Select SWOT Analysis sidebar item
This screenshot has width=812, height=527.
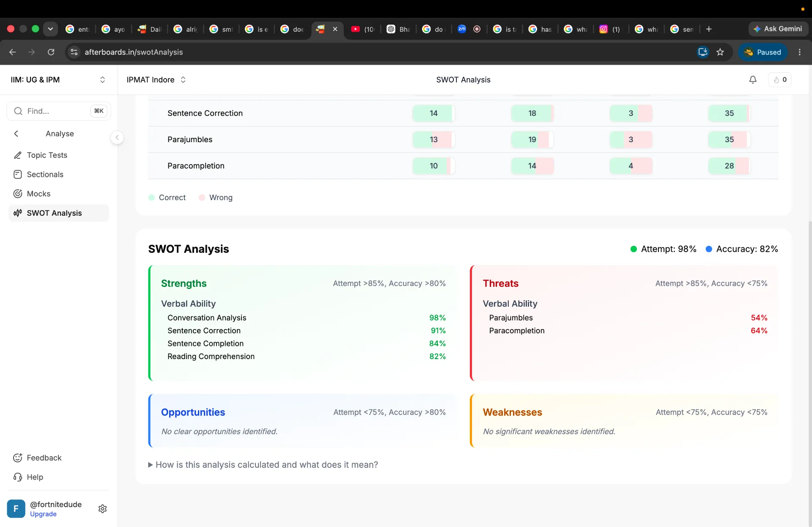[x=59, y=213]
